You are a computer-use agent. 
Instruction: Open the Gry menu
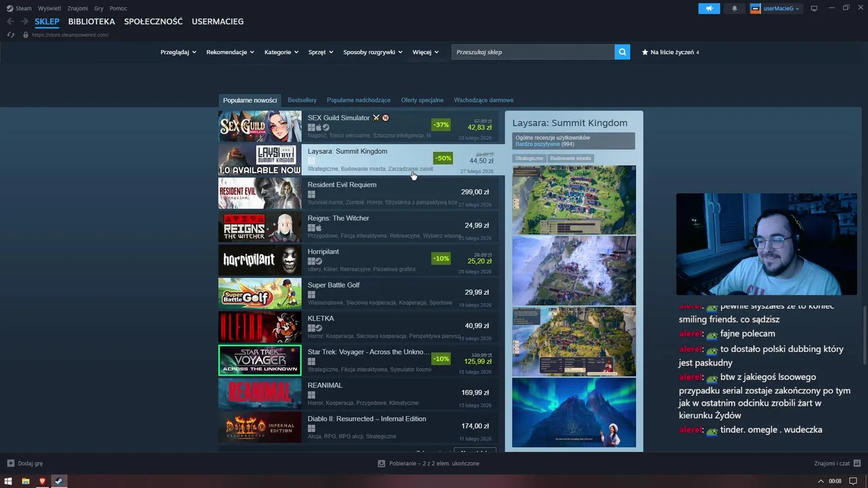[x=99, y=8]
